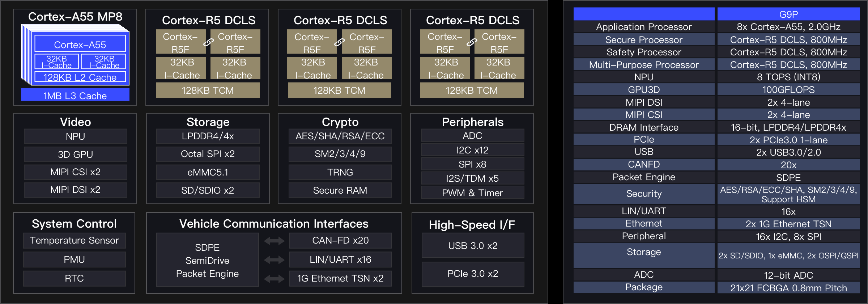Viewport: 868px width, 304px height.
Task: Click the Octal SPI x2 block
Action: (x=208, y=154)
